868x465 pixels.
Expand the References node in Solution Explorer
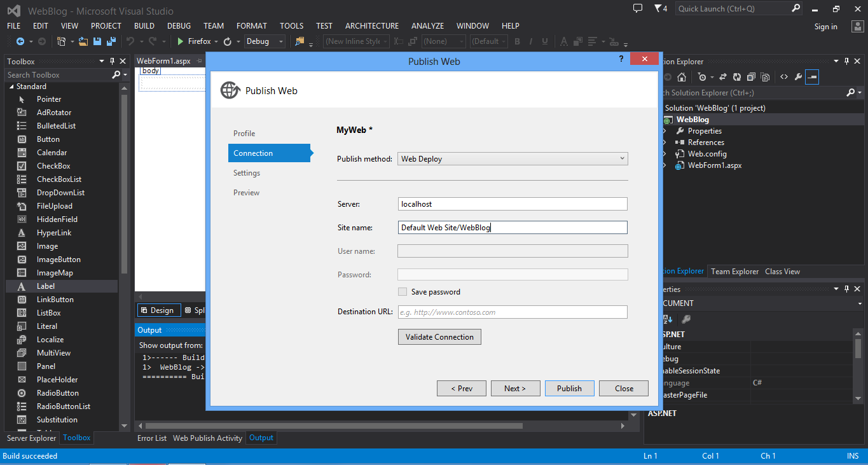[665, 142]
